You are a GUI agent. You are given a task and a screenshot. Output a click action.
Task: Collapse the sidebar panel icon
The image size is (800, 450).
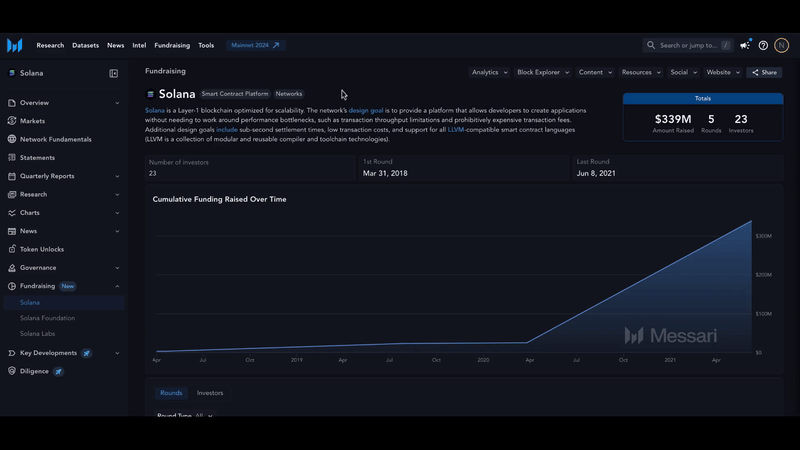tap(114, 73)
